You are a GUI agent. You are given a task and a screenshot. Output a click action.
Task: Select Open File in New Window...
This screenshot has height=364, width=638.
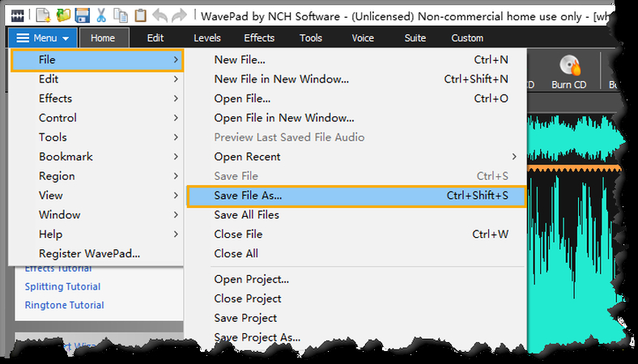point(283,118)
